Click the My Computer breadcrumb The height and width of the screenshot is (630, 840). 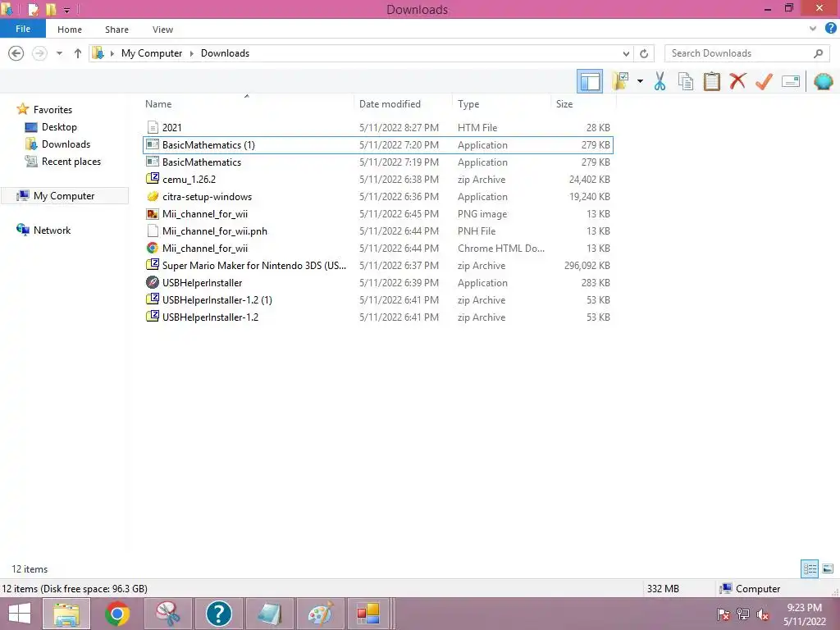tap(152, 53)
